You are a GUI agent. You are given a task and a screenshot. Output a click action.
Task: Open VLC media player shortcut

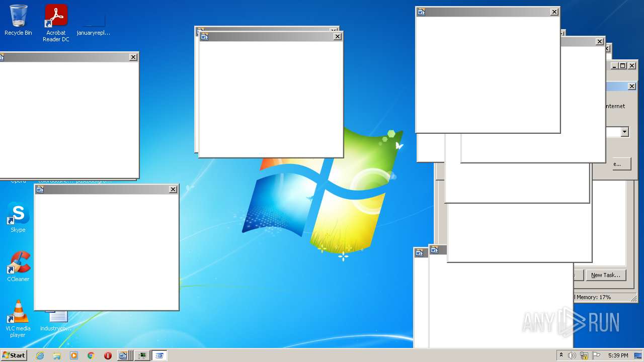(18, 318)
